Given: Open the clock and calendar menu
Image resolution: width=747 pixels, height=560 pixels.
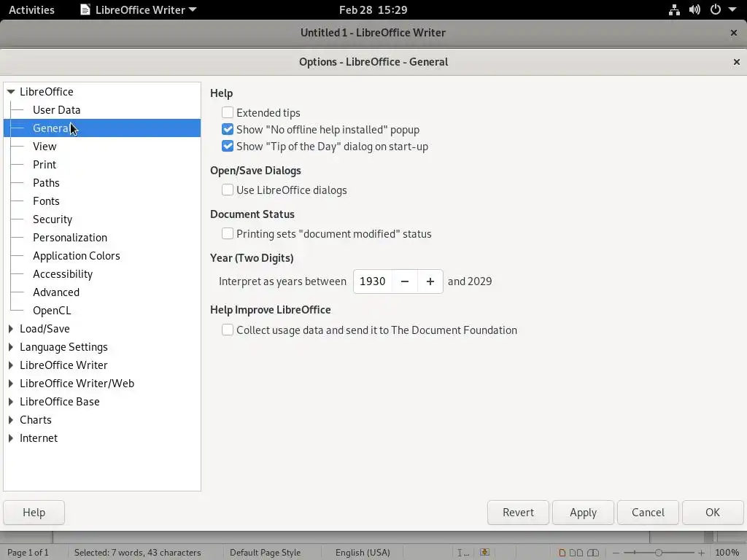Looking at the screenshot, I should pyautogui.click(x=373, y=9).
